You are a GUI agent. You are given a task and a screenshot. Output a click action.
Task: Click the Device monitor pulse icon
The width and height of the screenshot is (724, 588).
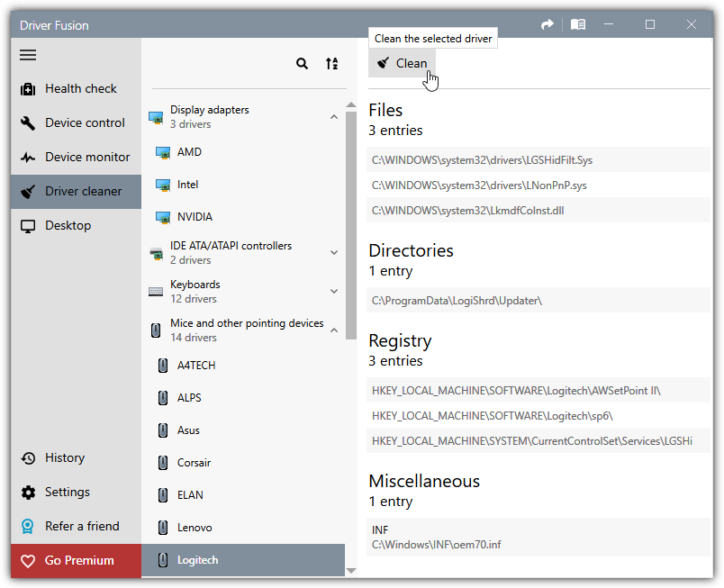click(28, 158)
